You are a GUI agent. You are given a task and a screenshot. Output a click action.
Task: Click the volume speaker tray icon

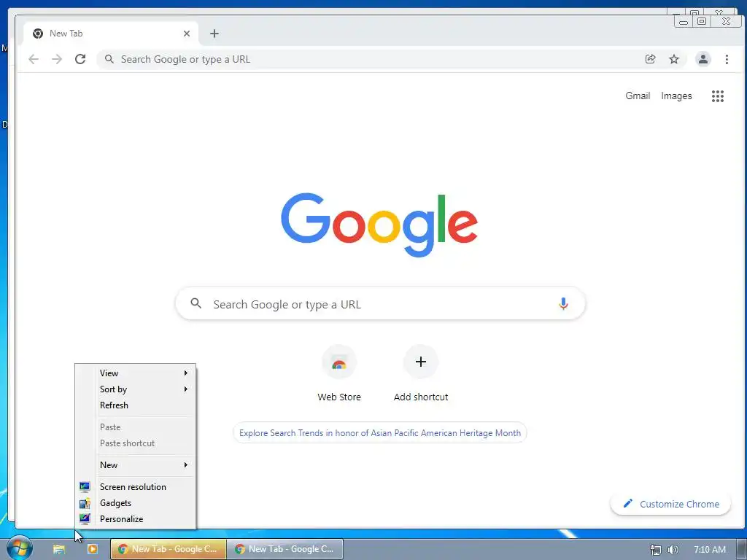click(673, 550)
